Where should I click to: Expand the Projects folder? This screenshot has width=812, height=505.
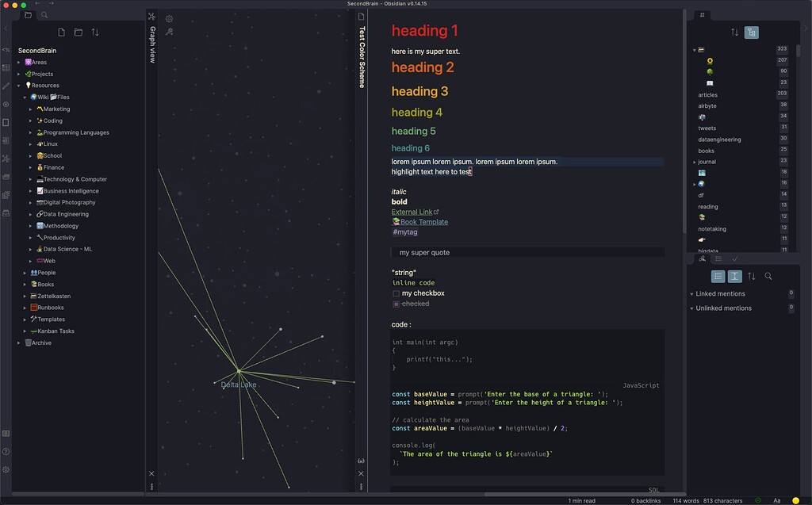click(x=19, y=74)
